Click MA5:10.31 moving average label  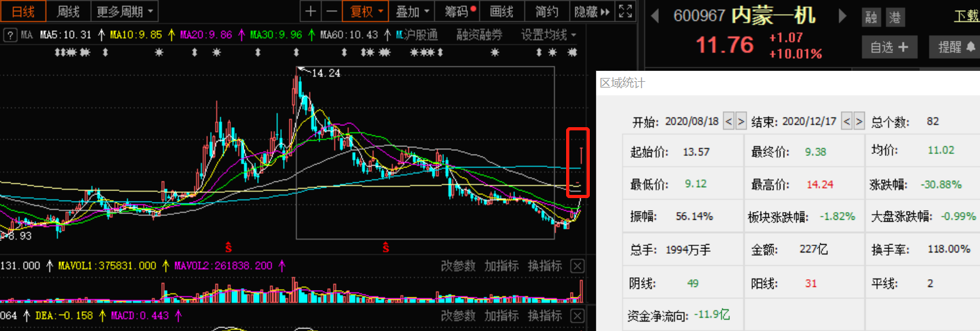pyautogui.click(x=66, y=35)
